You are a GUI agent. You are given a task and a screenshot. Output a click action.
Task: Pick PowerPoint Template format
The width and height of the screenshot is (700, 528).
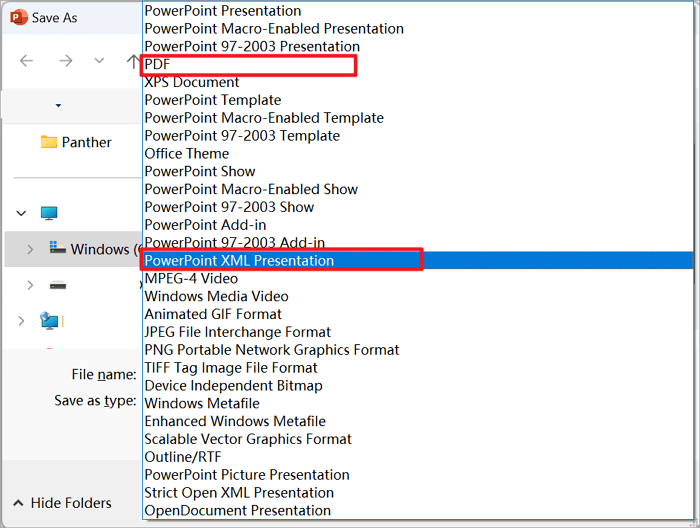[x=418, y=100]
